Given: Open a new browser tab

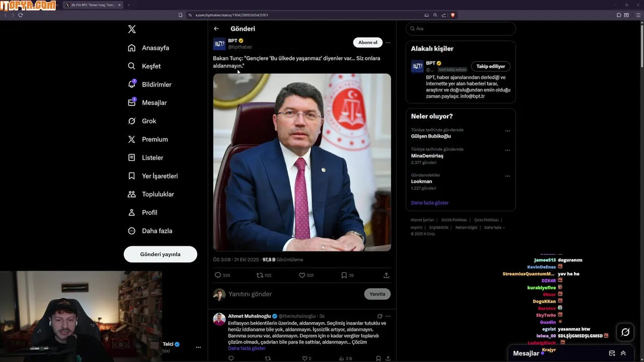Looking at the screenshot, I should click(128, 5).
